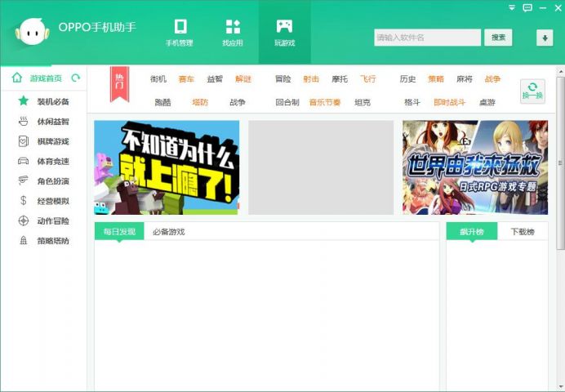Select the 冒险 category tag
Image resolution: width=565 pixels, height=392 pixels.
click(282, 79)
